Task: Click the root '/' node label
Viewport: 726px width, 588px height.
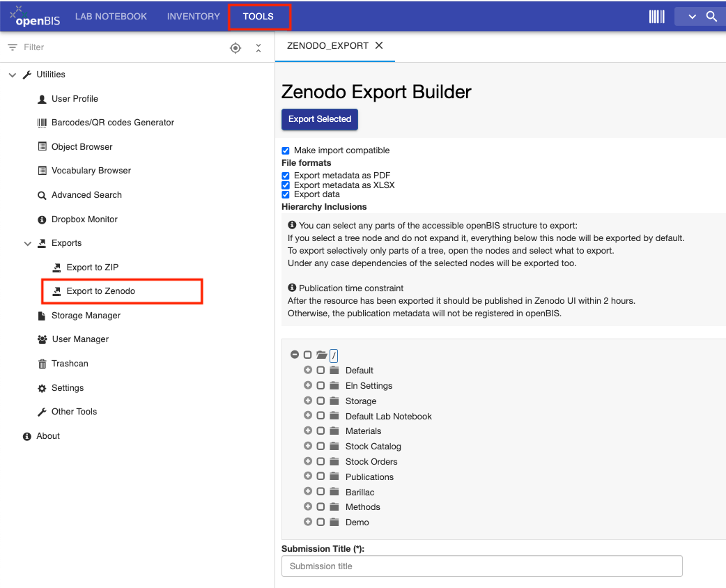Action: (x=333, y=355)
